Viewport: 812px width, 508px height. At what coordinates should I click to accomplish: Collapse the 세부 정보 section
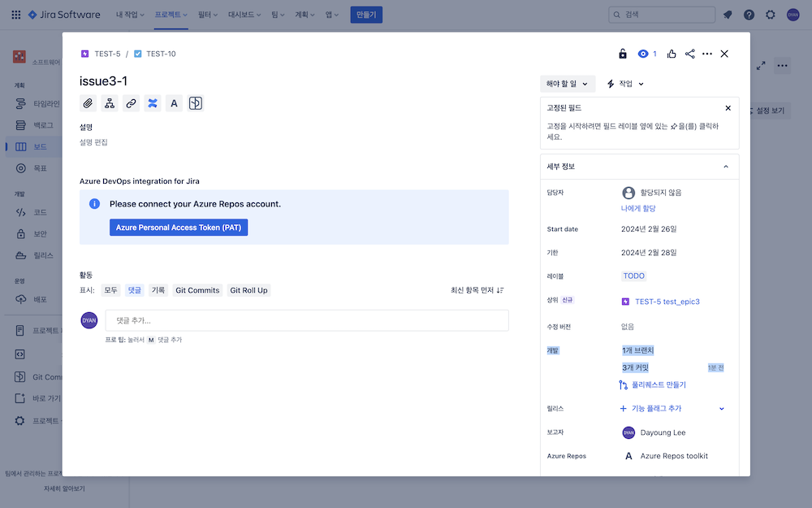(x=725, y=167)
